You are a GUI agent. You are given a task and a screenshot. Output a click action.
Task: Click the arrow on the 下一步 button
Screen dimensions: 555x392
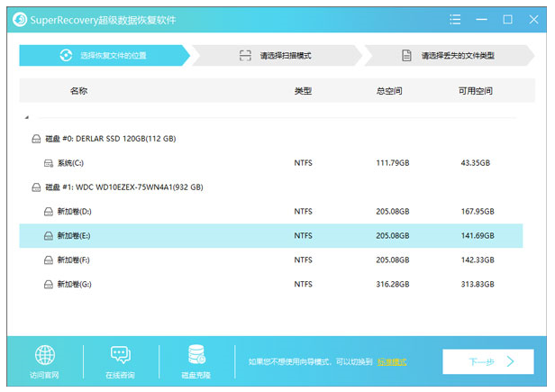point(510,362)
